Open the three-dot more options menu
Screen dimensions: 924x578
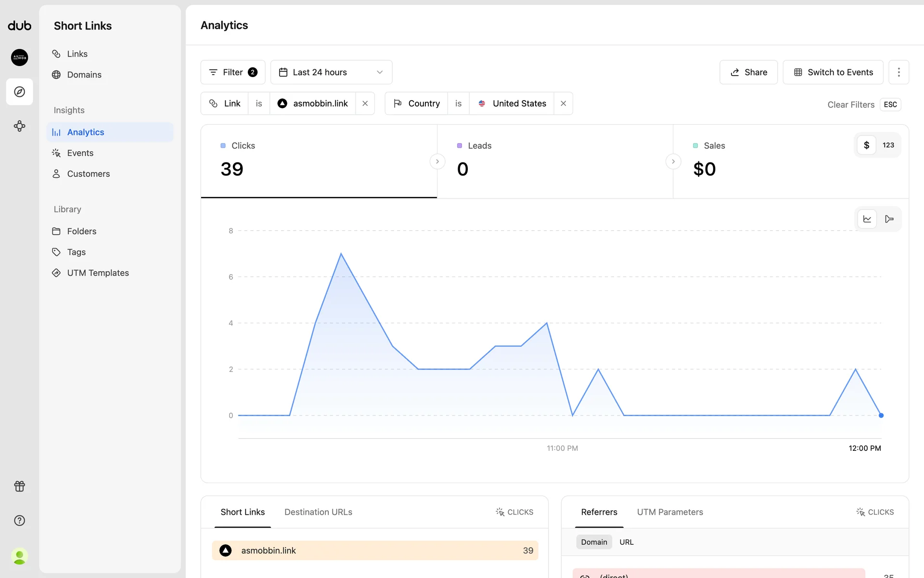pyautogui.click(x=898, y=72)
